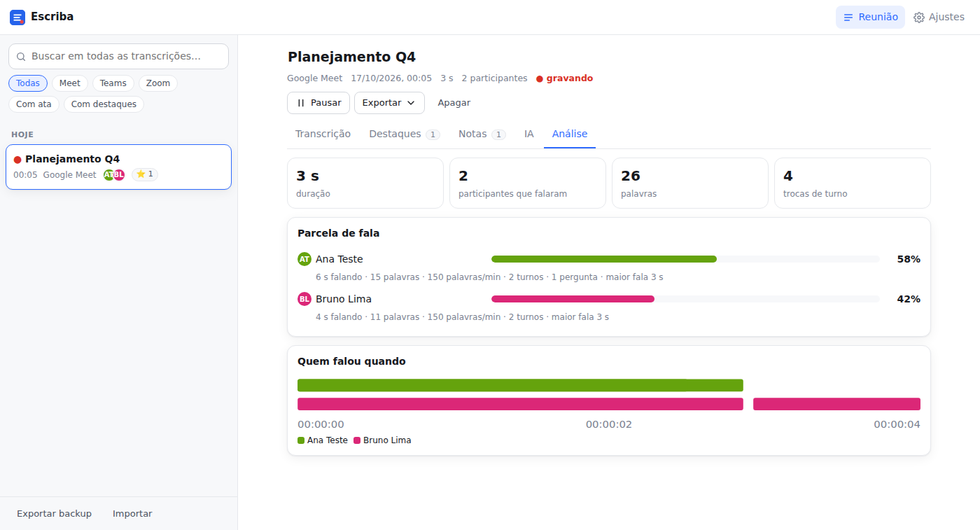Click Bruno Lima's BL avatar in Parcela de fala
The height and width of the screenshot is (530, 980).
[x=304, y=299]
